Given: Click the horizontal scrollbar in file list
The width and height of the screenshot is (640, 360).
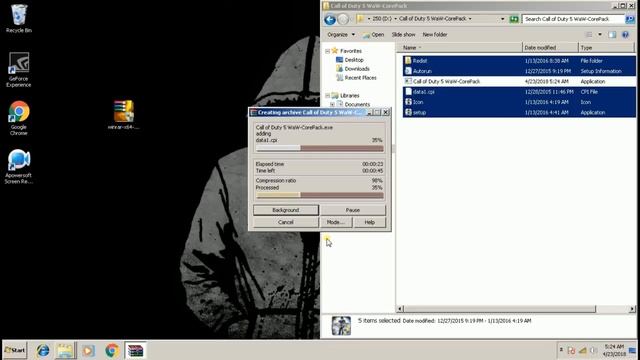Looking at the screenshot, I should [500, 309].
